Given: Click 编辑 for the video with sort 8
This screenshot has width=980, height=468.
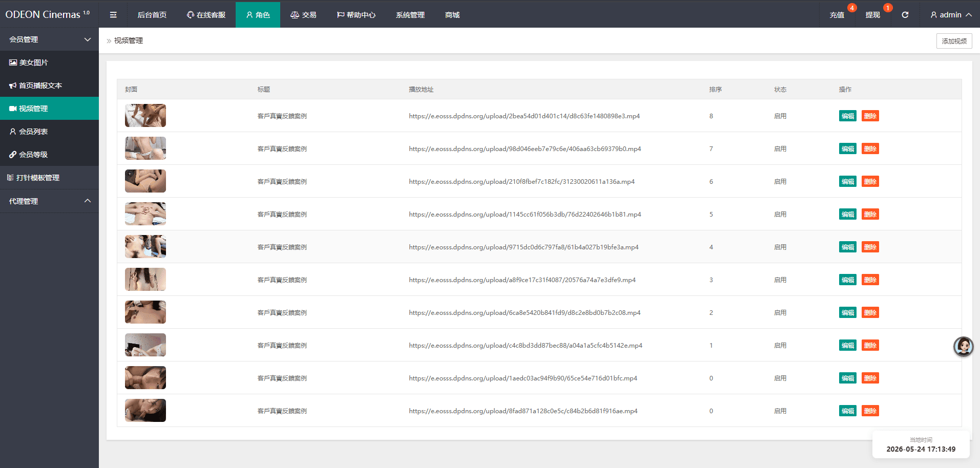Looking at the screenshot, I should click(x=848, y=116).
